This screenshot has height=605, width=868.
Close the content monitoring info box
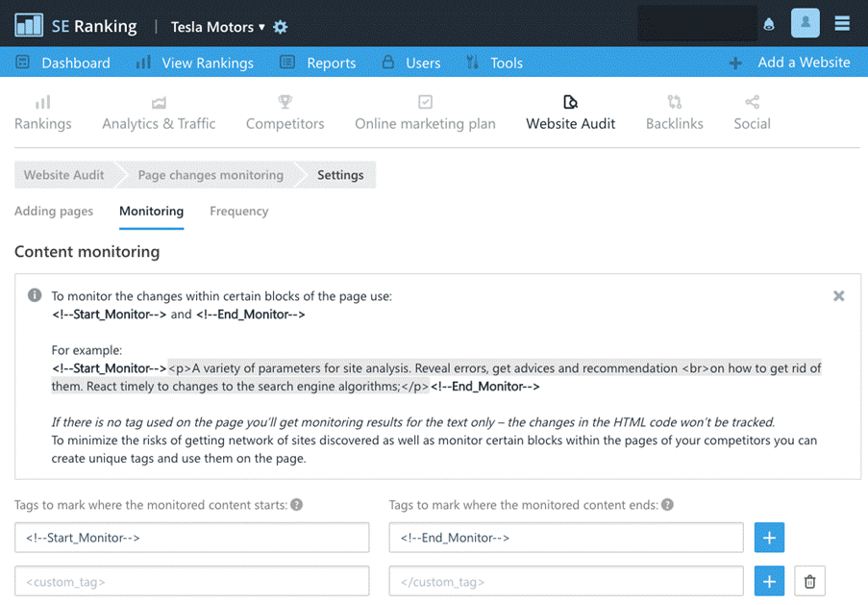(838, 296)
